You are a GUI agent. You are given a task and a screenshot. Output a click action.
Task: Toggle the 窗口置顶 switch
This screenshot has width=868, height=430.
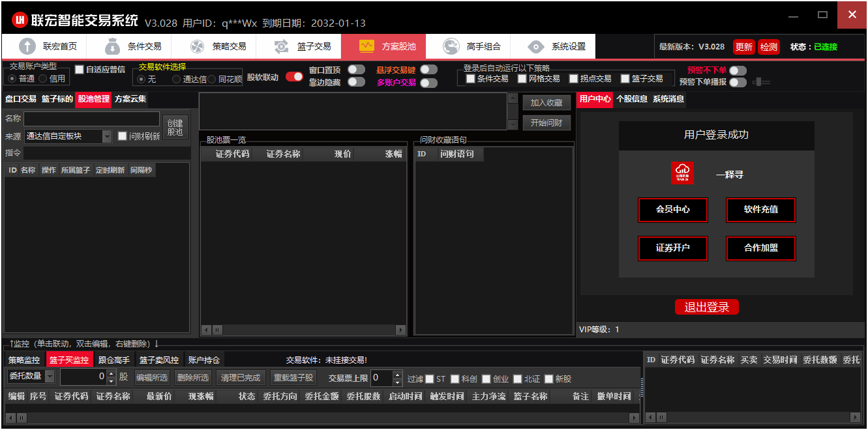click(356, 69)
